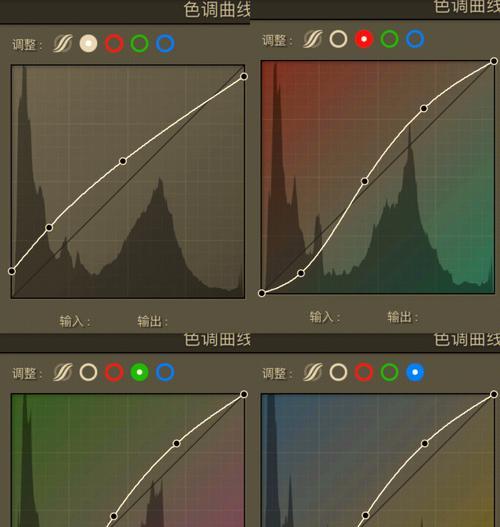Click the parametric curve icon in top-right panel

(x=313, y=39)
